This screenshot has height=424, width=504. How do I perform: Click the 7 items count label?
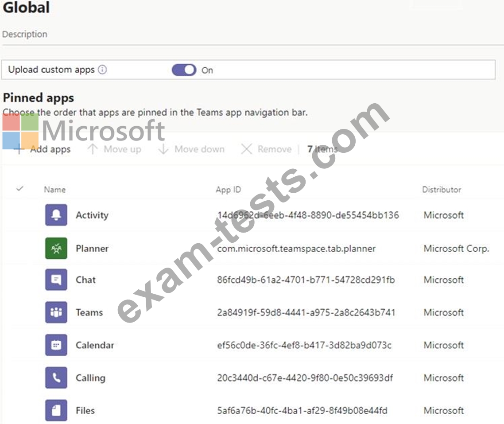click(x=322, y=149)
